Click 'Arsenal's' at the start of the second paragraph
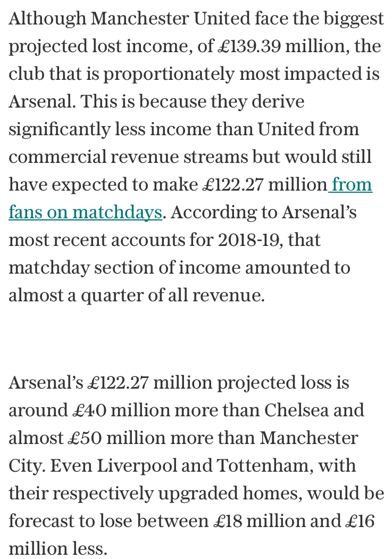The width and height of the screenshot is (392, 559). [x=46, y=383]
